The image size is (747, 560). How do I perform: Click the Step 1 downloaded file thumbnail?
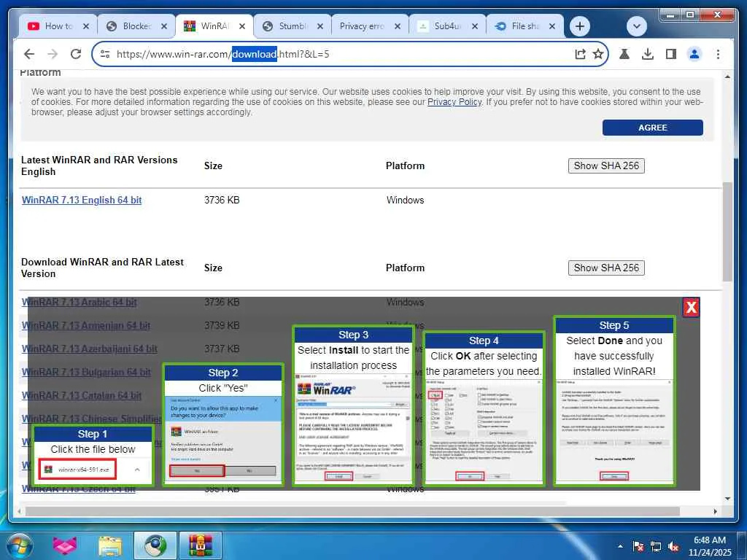click(x=93, y=456)
